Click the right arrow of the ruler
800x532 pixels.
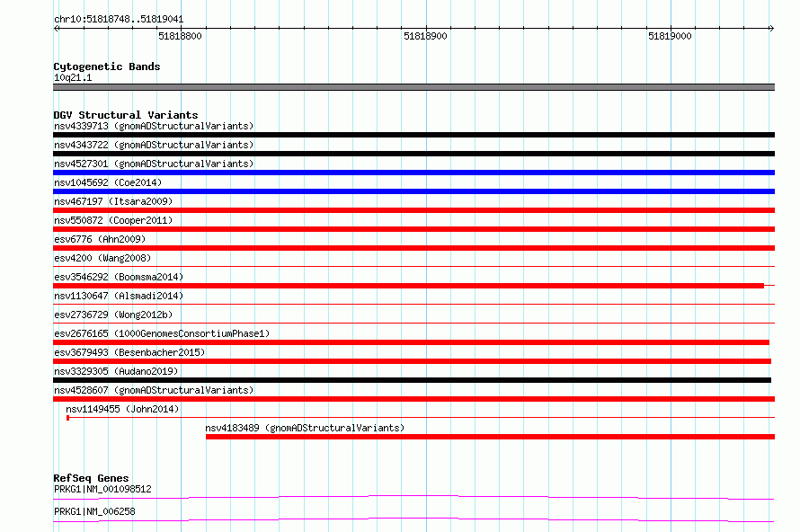pos(771,28)
